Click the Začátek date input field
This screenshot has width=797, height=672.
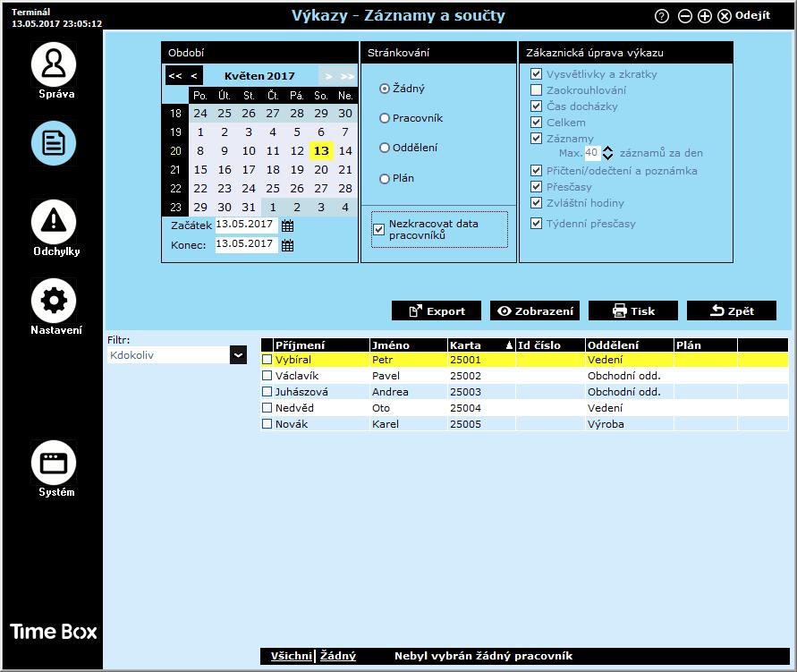(247, 225)
